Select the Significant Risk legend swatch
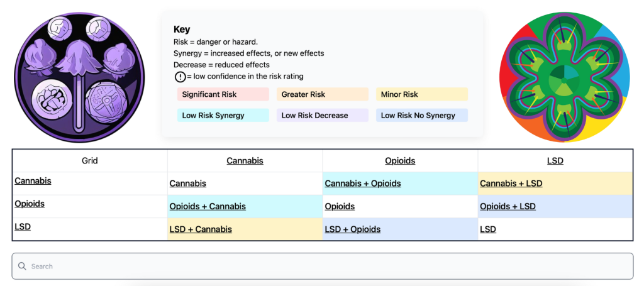The image size is (644, 286). (x=223, y=94)
